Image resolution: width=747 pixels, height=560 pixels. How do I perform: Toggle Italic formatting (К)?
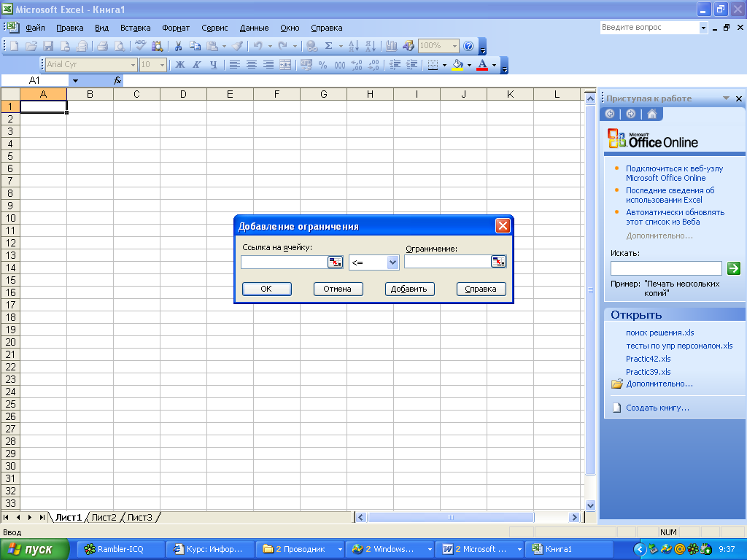click(x=197, y=64)
